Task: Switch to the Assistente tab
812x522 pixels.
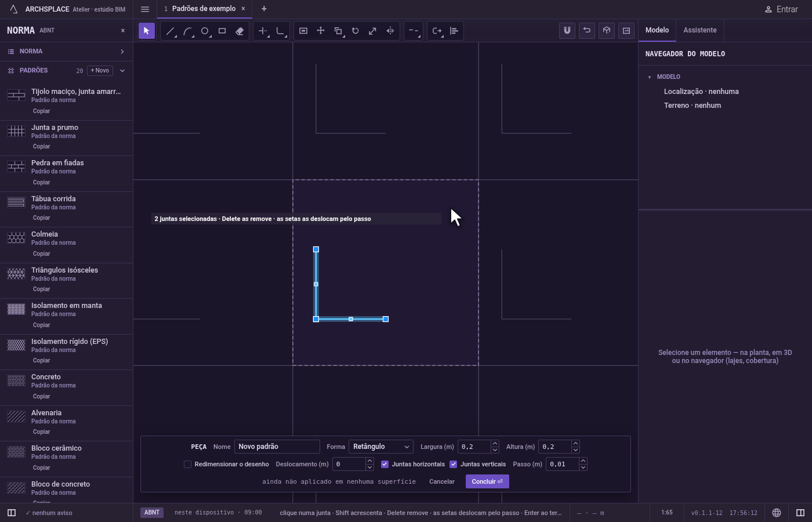Action: pos(699,30)
